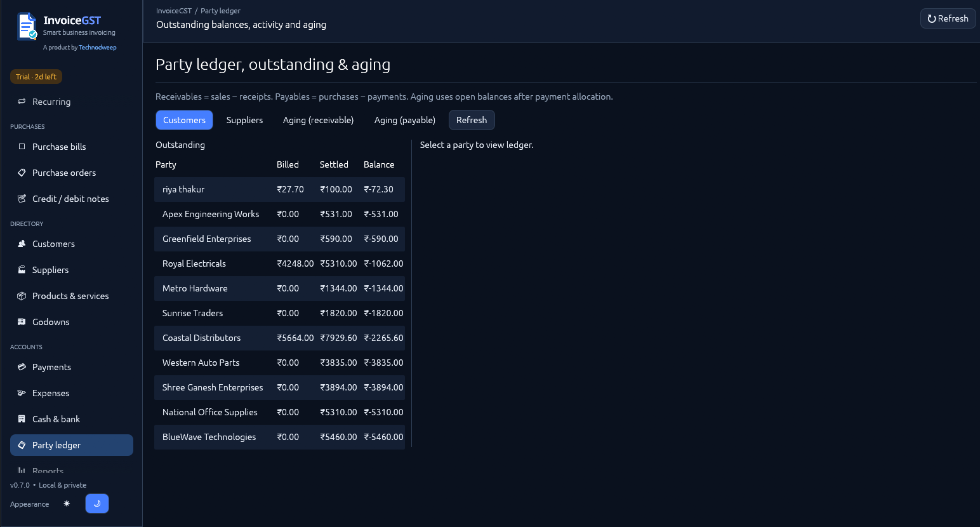Select Apex Engineering Works party
This screenshot has width=980, height=527.
(x=279, y=214)
